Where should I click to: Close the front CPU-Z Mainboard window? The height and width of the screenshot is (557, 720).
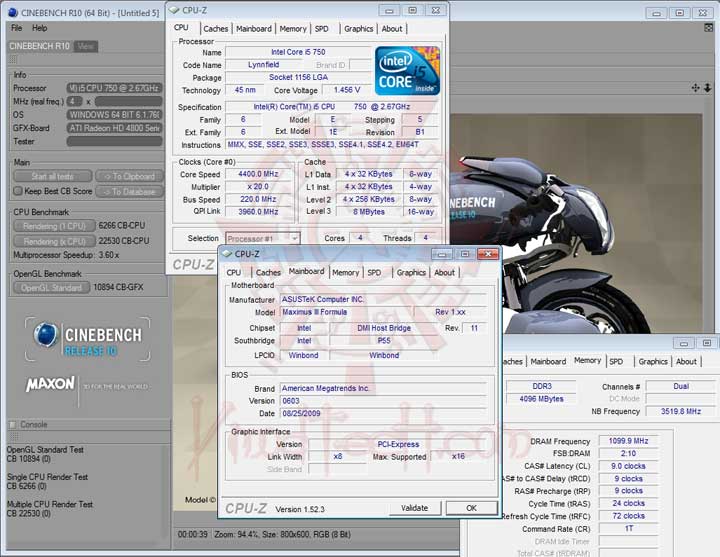point(487,254)
